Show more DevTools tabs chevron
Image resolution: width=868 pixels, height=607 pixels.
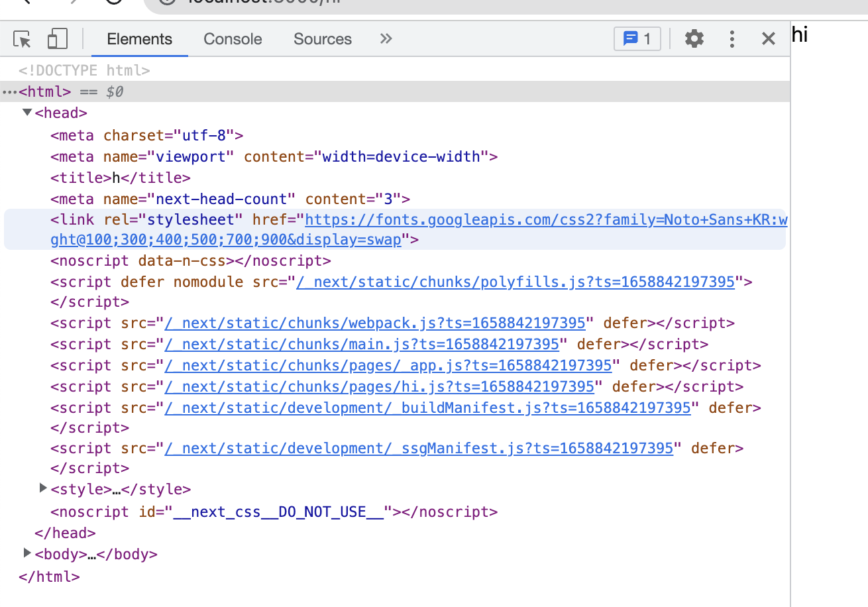386,38
